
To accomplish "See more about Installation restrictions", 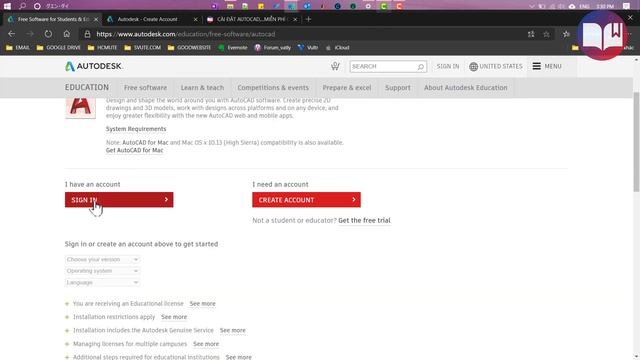I will pos(174,317).
